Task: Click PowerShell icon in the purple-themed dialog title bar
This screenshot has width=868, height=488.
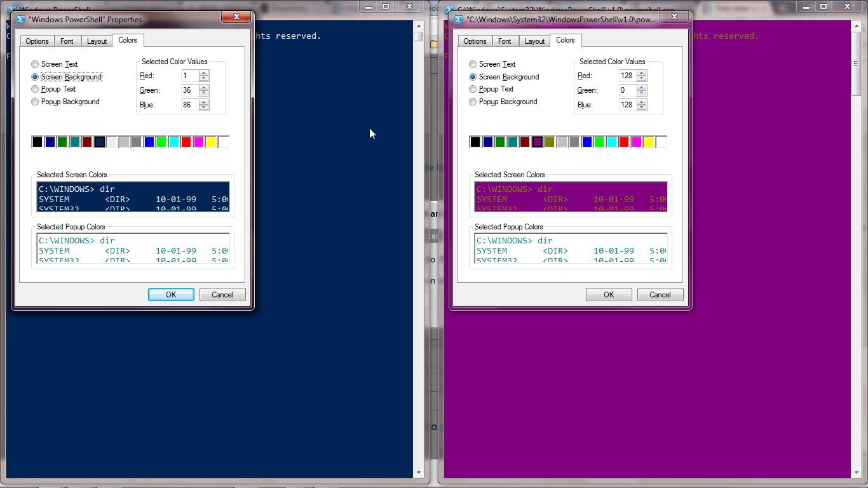Action: pos(459,19)
